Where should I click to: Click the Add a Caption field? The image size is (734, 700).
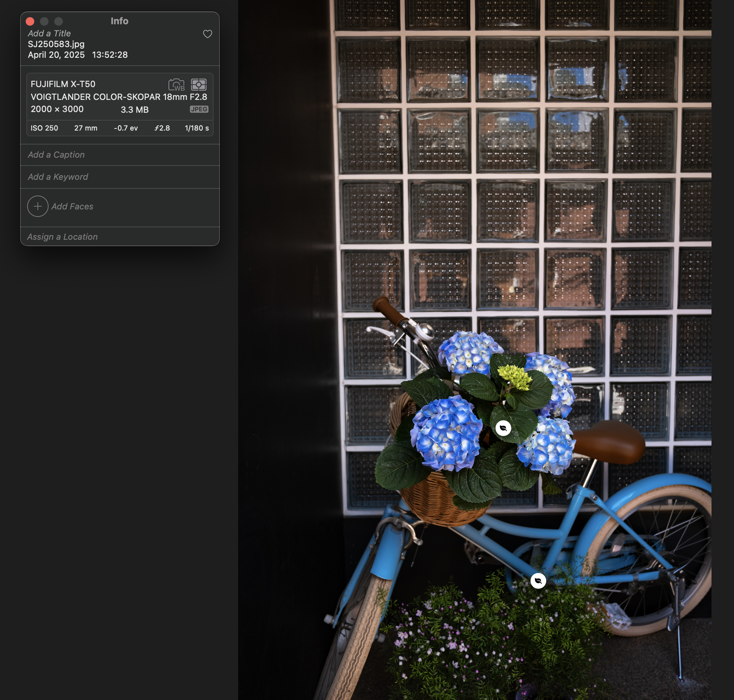click(x=56, y=155)
